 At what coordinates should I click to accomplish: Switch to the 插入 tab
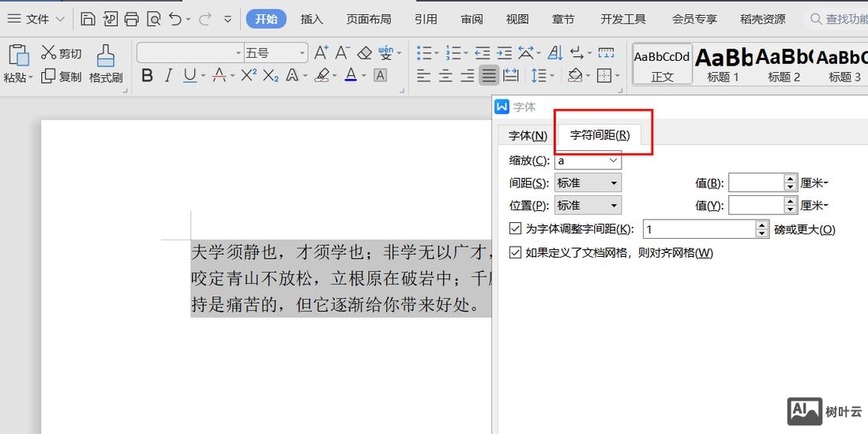point(312,19)
